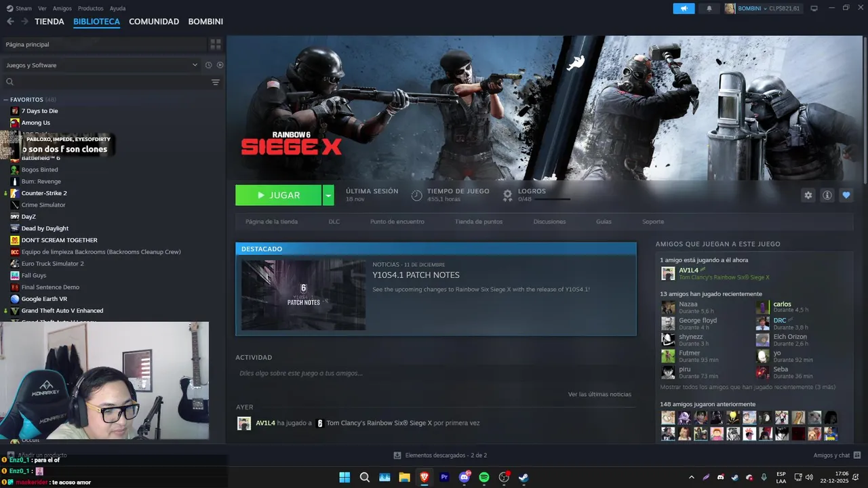Switch library to grid view icon
This screenshot has width=868, height=488.
(216, 44)
